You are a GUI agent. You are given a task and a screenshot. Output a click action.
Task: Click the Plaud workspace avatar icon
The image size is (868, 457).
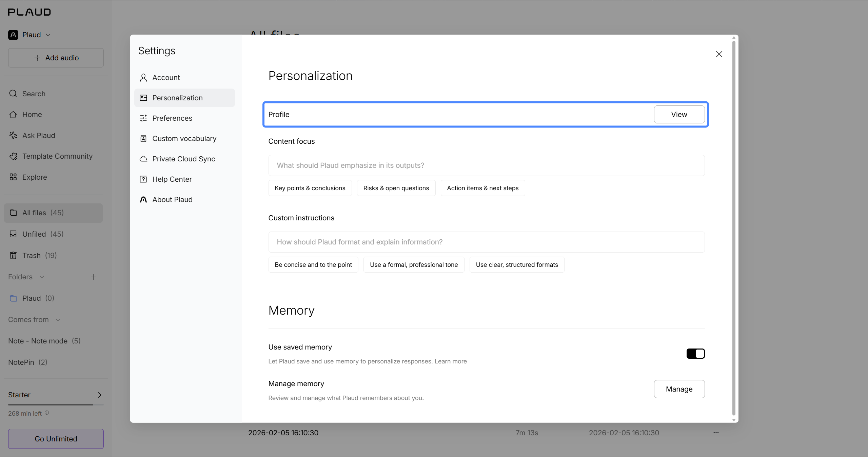tap(13, 35)
